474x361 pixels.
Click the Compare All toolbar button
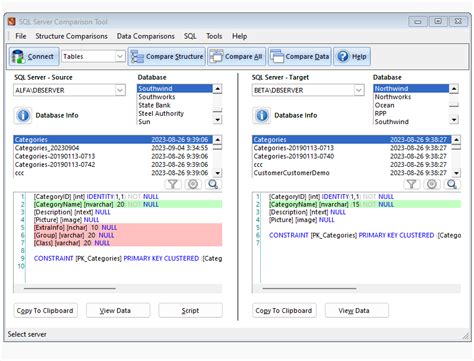tap(236, 56)
